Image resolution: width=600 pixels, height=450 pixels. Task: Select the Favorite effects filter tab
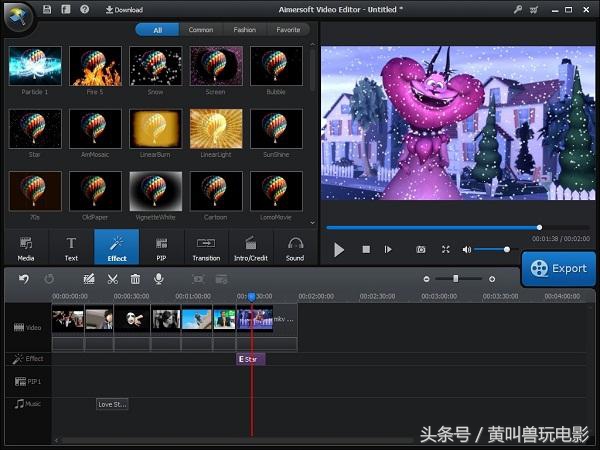(x=288, y=30)
